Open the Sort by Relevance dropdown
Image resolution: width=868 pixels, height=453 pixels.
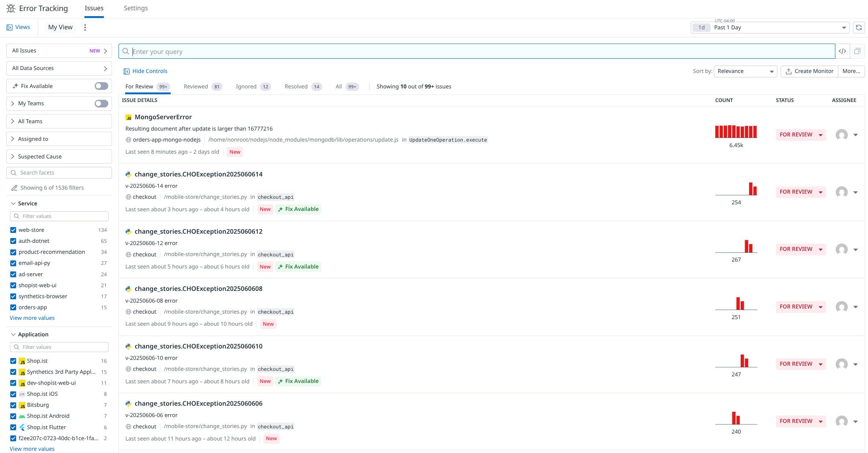pyautogui.click(x=745, y=71)
